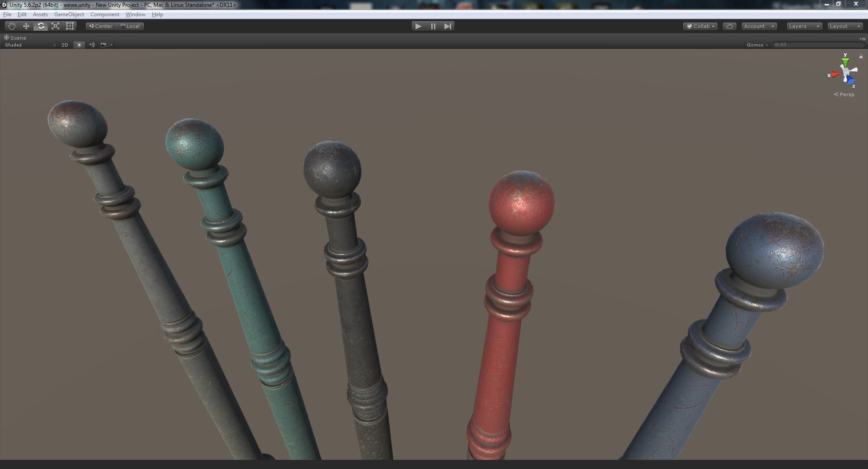This screenshot has height=469, width=868.
Task: Open the Window menu
Action: click(x=136, y=14)
